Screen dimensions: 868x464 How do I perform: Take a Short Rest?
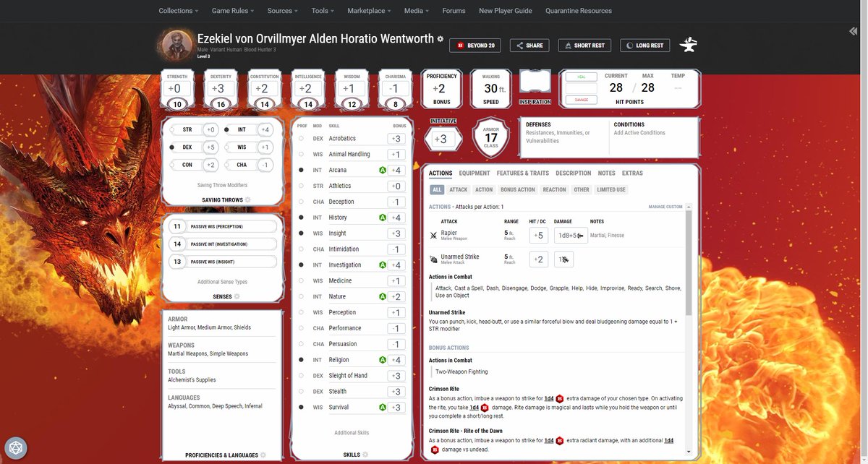(x=584, y=45)
